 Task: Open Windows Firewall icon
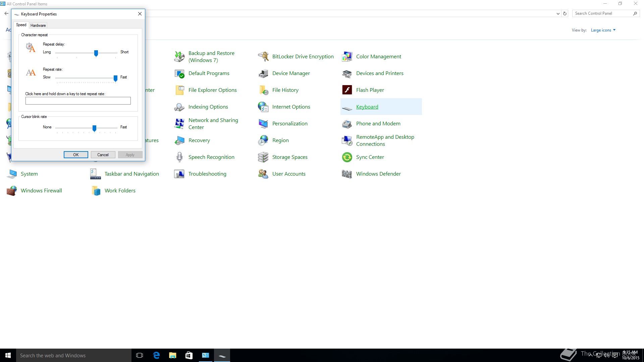(x=12, y=191)
